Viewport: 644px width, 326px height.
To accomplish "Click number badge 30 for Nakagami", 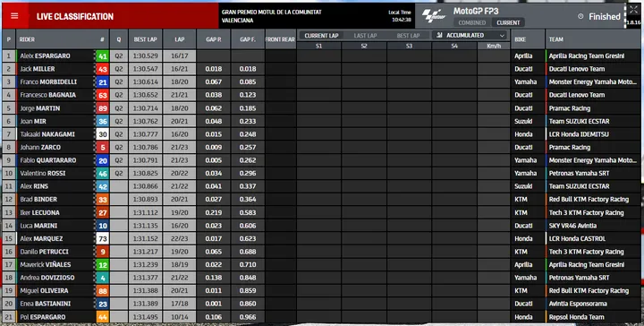I will 102,134.
